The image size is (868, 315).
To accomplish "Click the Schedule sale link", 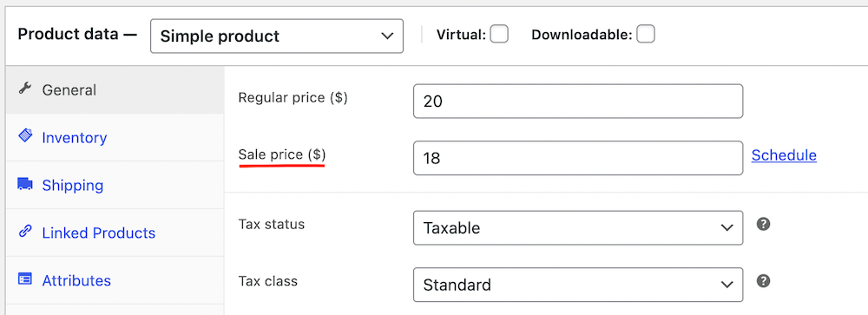I will tap(784, 155).
